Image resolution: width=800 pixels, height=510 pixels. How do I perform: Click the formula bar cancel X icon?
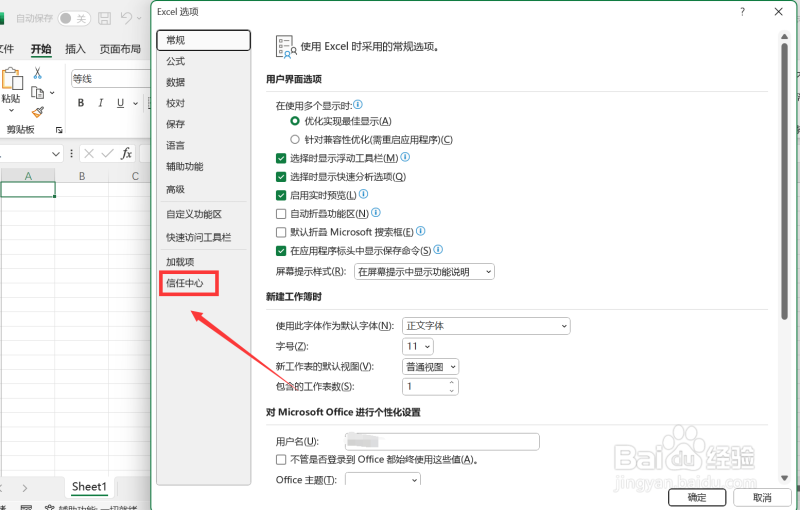[89, 154]
